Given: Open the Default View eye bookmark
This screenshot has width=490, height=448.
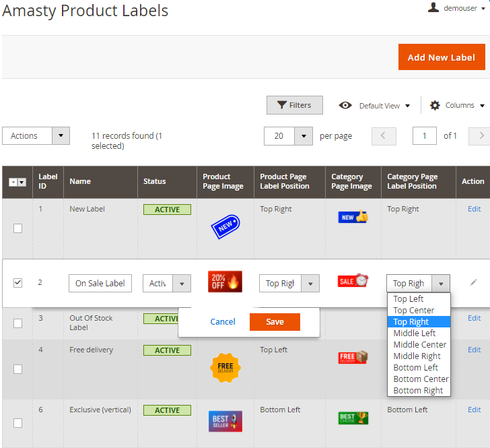Looking at the screenshot, I should click(x=374, y=106).
